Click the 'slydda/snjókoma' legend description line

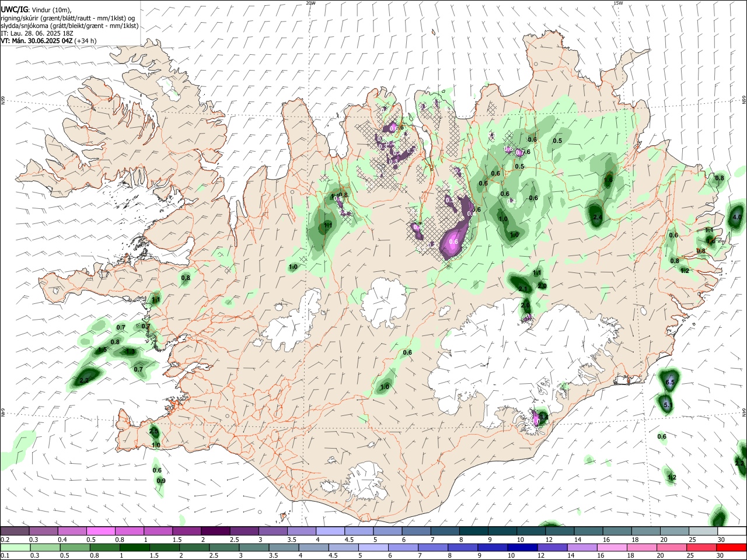pyautogui.click(x=69, y=26)
